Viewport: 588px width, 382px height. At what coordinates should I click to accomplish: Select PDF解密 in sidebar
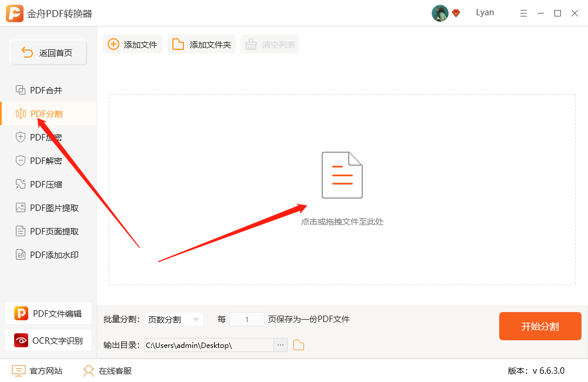click(x=48, y=161)
